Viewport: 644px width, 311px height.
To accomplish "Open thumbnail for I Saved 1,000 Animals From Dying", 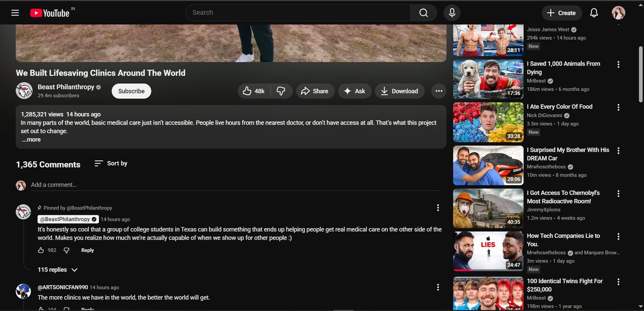I will coord(488,79).
